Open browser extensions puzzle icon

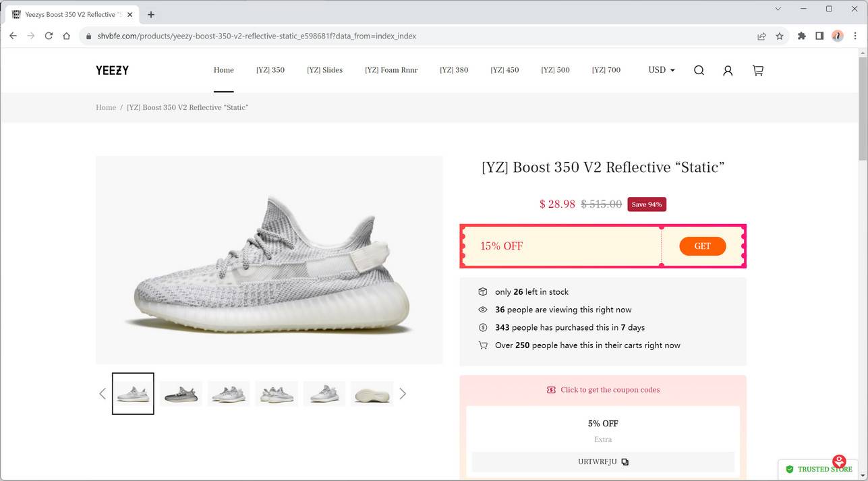[801, 36]
